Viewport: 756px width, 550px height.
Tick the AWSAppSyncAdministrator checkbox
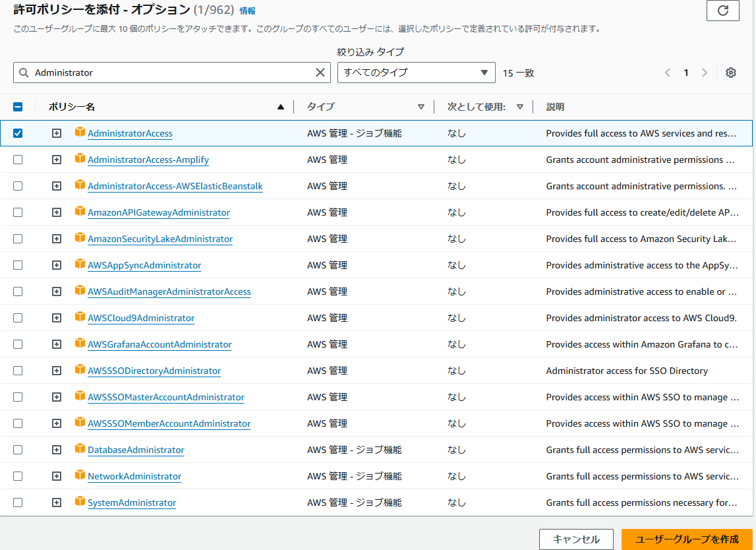click(18, 265)
